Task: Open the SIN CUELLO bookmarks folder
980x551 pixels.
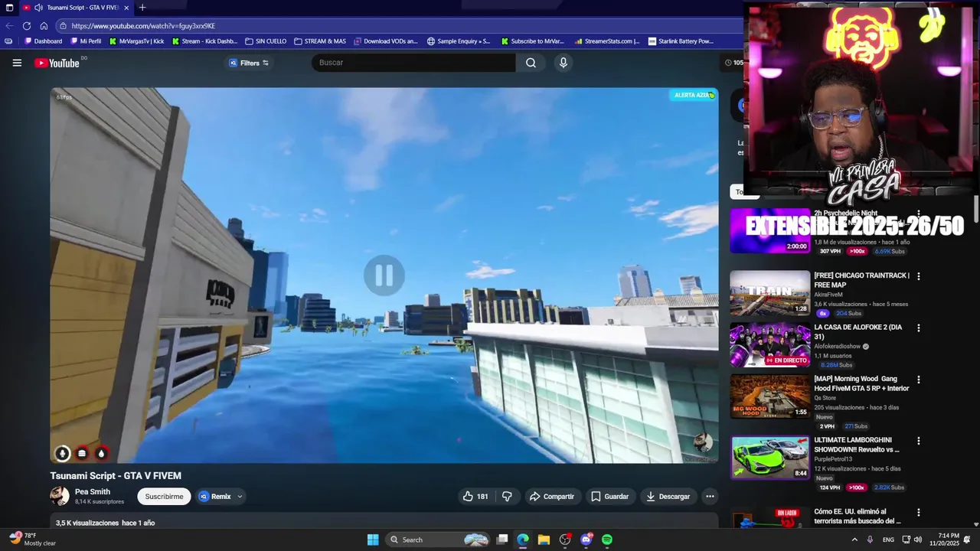Action: [266, 41]
